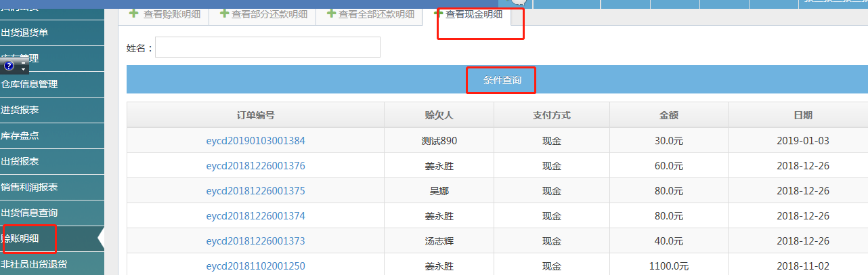Click the 60.0元 amount cell
The height and width of the screenshot is (275, 868).
[669, 166]
